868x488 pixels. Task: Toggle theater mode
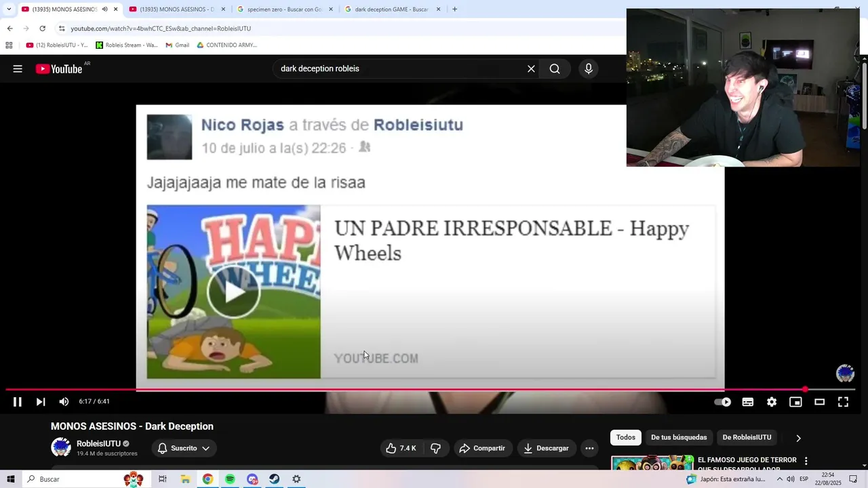click(x=819, y=402)
